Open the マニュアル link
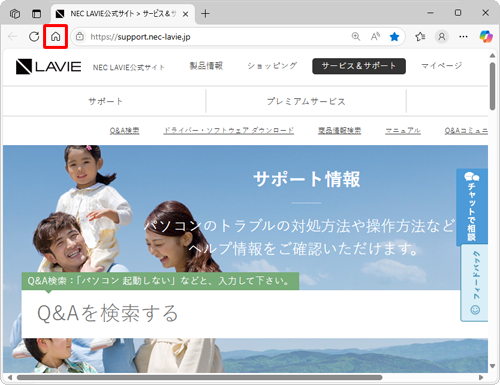Image resolution: width=500 pixels, height=385 pixels. click(403, 131)
